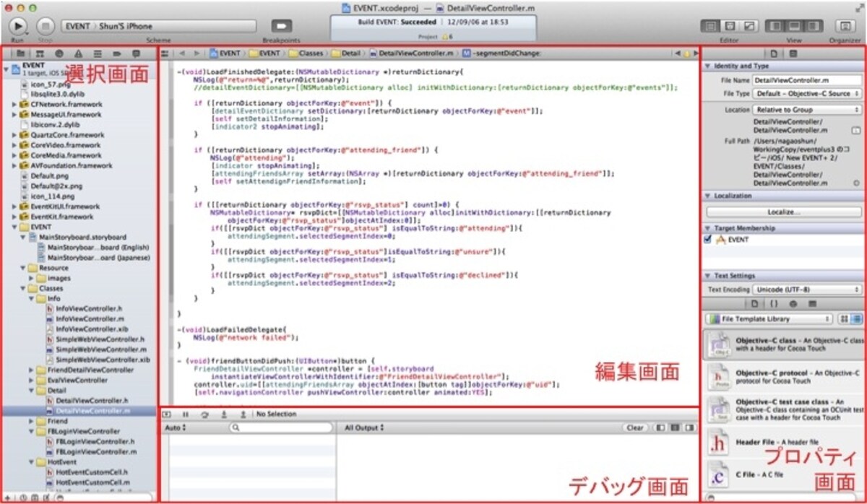Pause execution in debug bar
867x504 pixels.
(186, 414)
